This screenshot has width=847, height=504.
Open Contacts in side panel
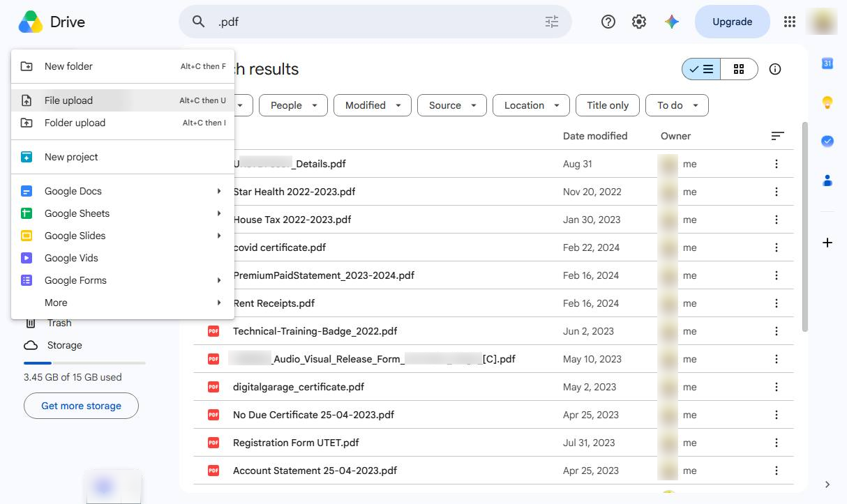[827, 181]
